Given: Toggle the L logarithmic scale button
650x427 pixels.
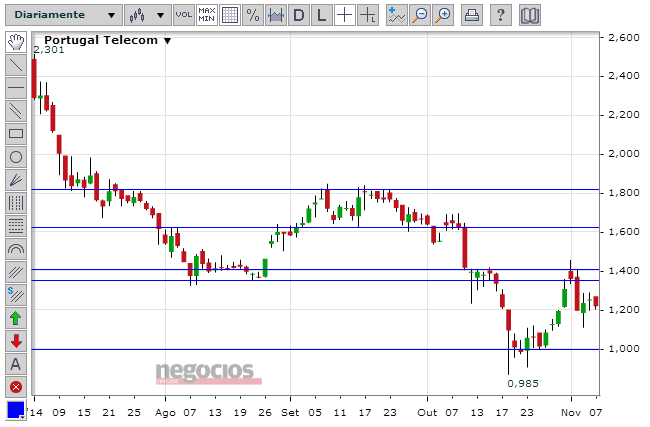Looking at the screenshot, I should [x=321, y=15].
